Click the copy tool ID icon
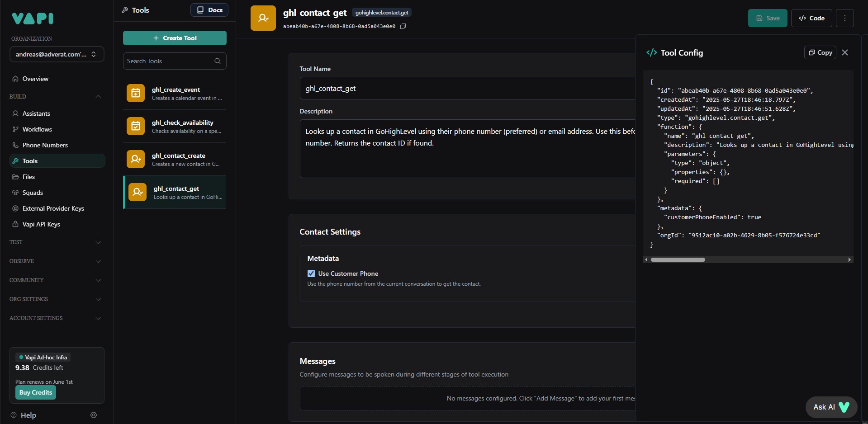This screenshot has height=424, width=868. pyautogui.click(x=403, y=26)
